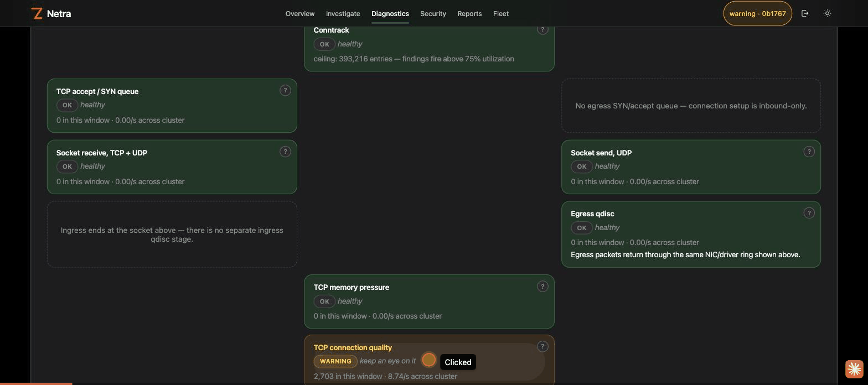Open help for Socket send, UDP

tap(809, 152)
